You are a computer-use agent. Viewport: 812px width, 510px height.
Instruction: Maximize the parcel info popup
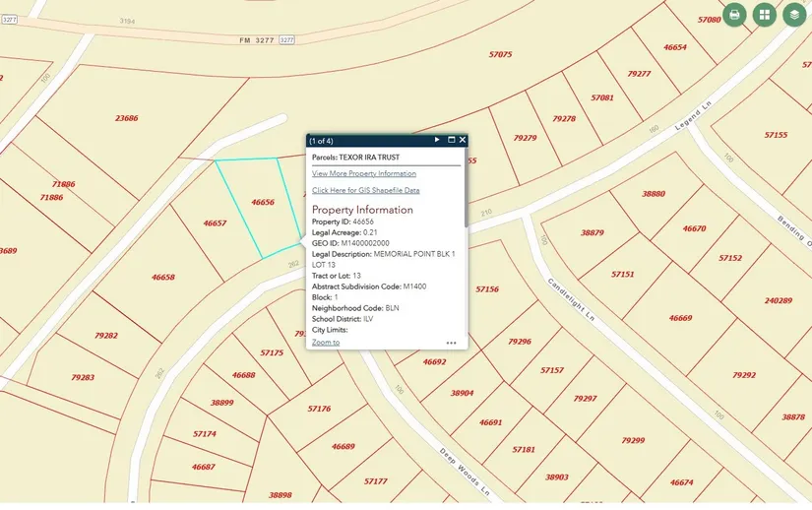451,140
